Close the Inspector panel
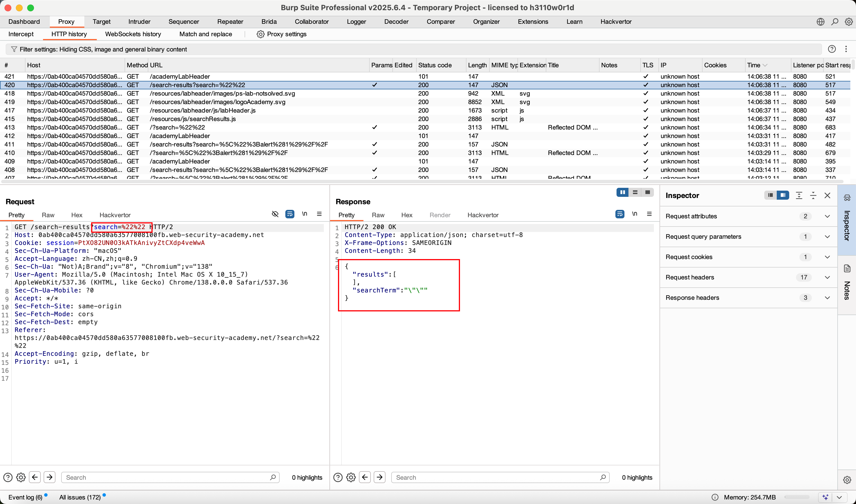Screen dimensions: 856x504 click(827, 195)
